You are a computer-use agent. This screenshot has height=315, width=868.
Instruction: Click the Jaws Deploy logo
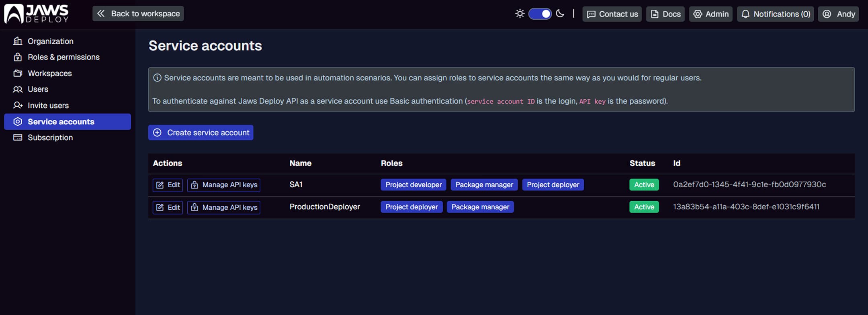click(x=37, y=14)
